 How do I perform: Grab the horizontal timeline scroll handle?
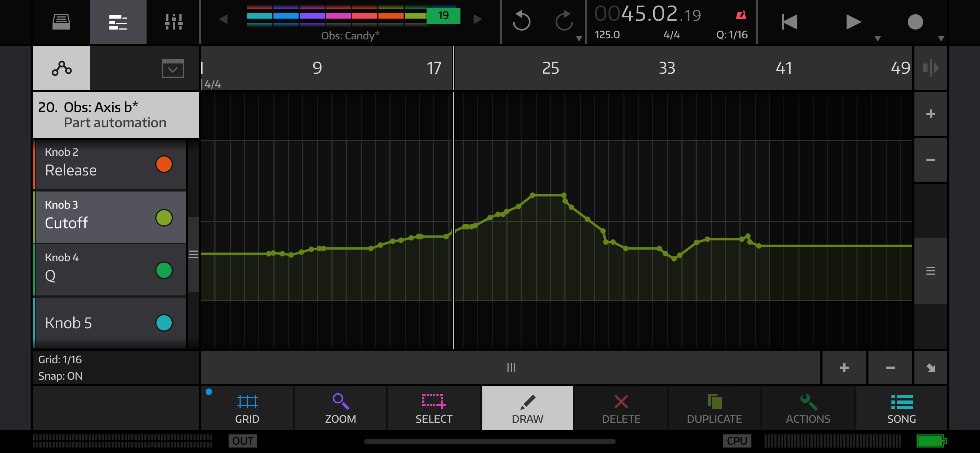[x=511, y=368]
